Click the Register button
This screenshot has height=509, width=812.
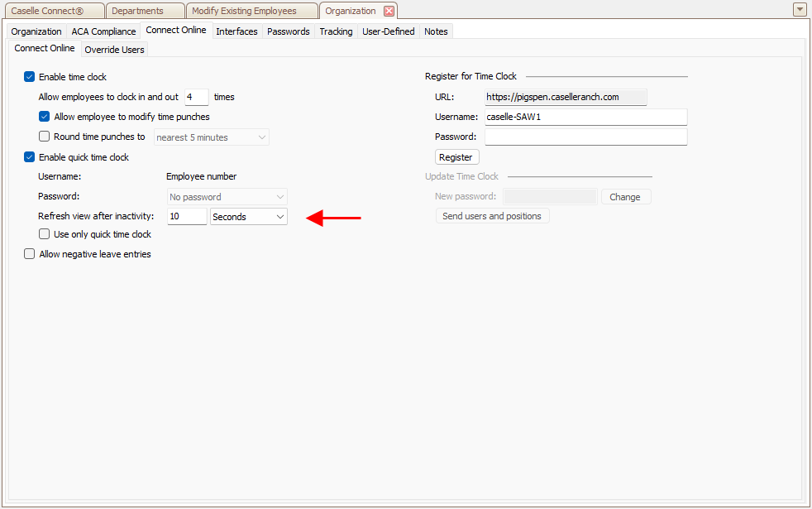click(456, 157)
